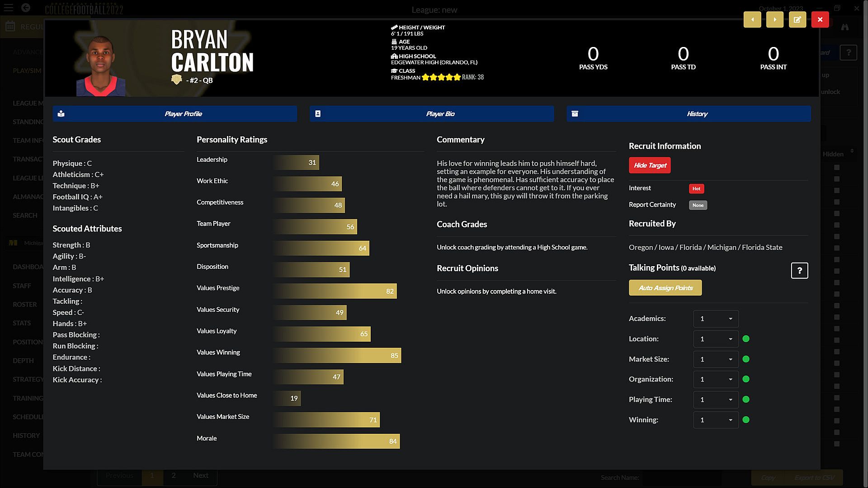Open the Playing Time points dropdown

[x=716, y=399]
